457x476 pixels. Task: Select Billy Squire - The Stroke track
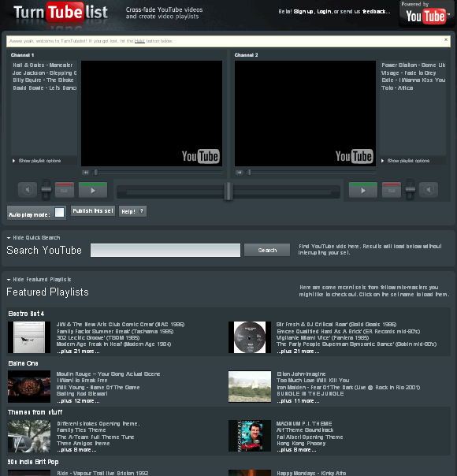click(x=43, y=80)
